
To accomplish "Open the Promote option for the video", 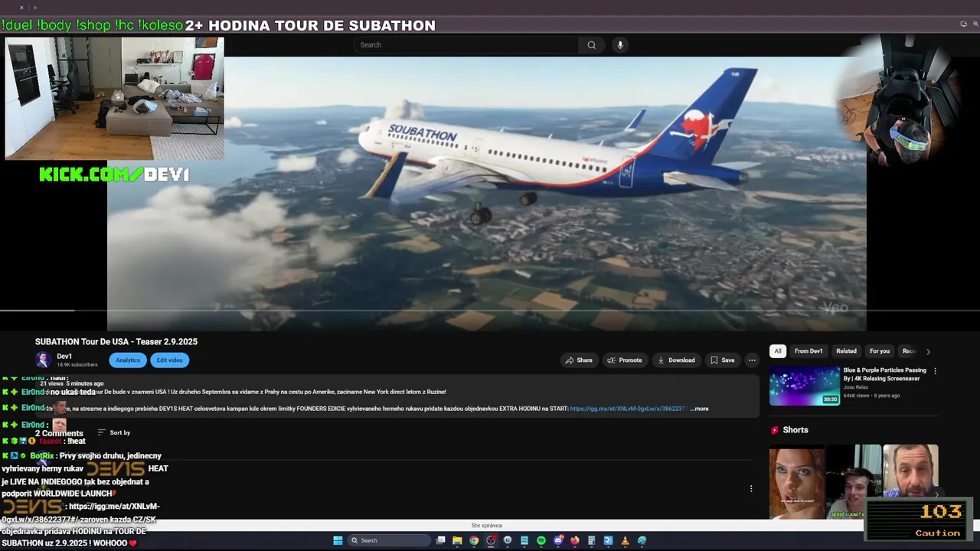I will (x=625, y=360).
